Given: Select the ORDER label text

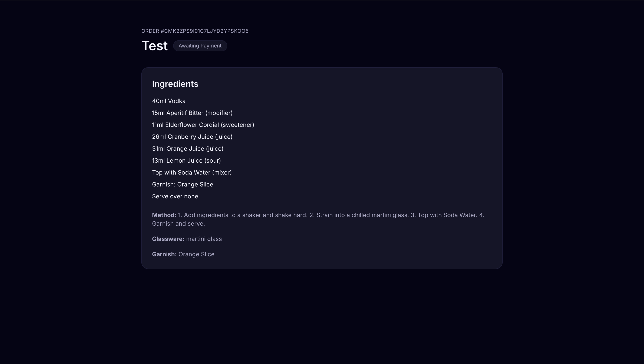Looking at the screenshot, I should click(x=150, y=31).
